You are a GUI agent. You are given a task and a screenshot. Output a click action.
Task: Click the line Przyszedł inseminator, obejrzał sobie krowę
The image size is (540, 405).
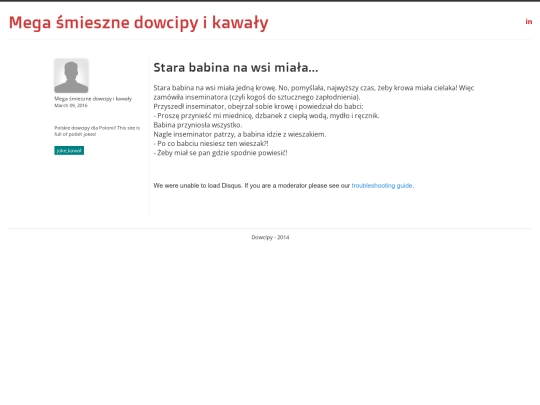(x=258, y=106)
